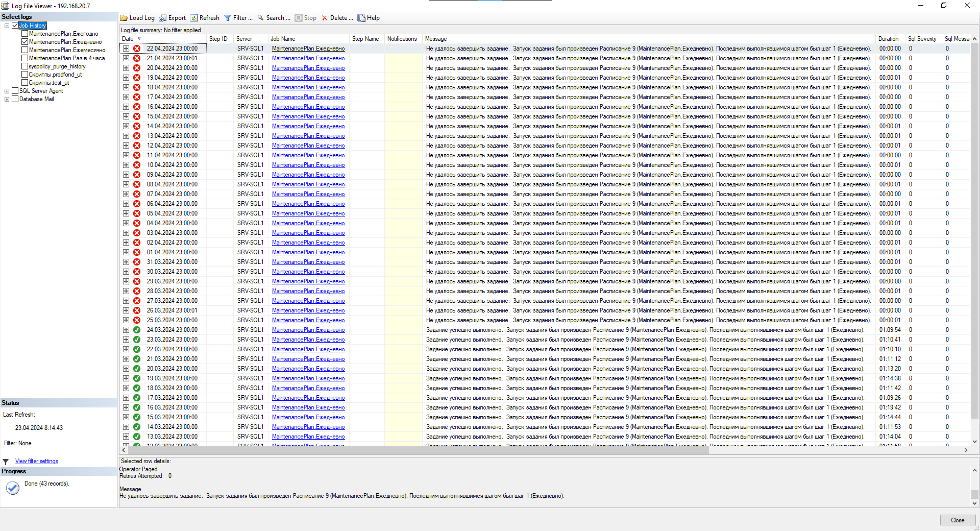Click the red Delete X icon
Image resolution: width=980 pixels, height=531 pixels.
[325, 18]
